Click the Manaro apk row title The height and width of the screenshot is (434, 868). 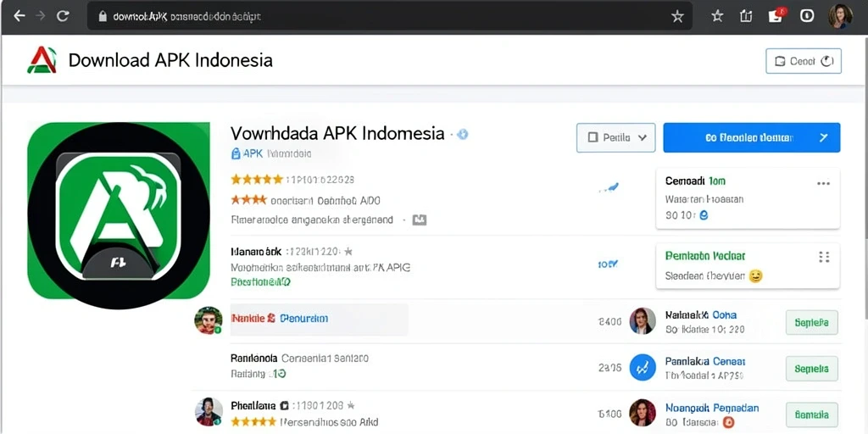256,252
